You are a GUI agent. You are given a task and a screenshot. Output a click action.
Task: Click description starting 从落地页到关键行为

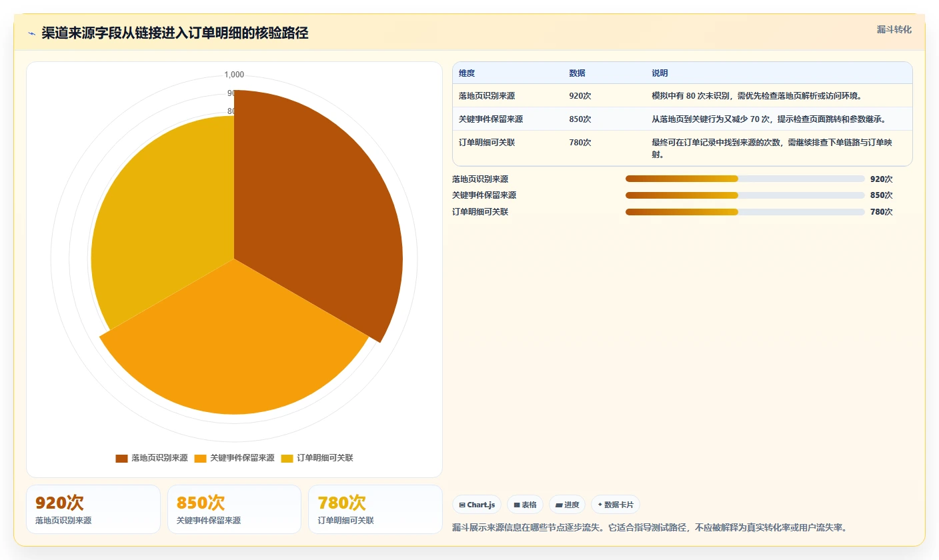coord(768,119)
